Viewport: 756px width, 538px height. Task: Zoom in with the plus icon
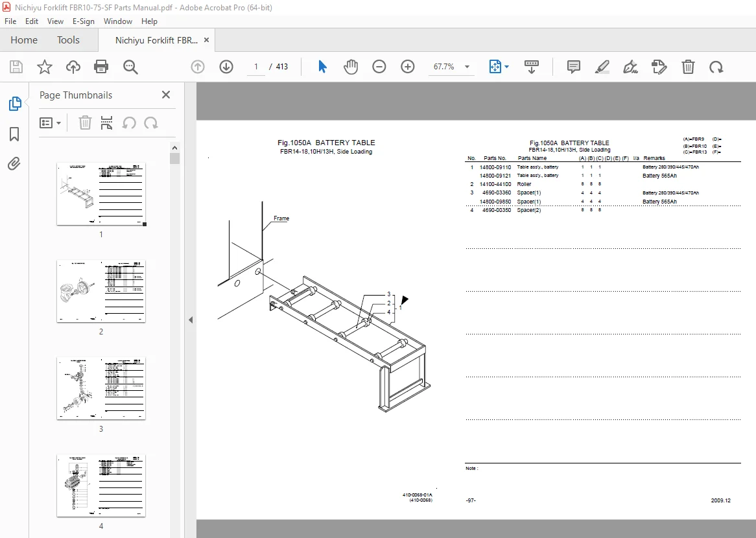click(x=407, y=67)
